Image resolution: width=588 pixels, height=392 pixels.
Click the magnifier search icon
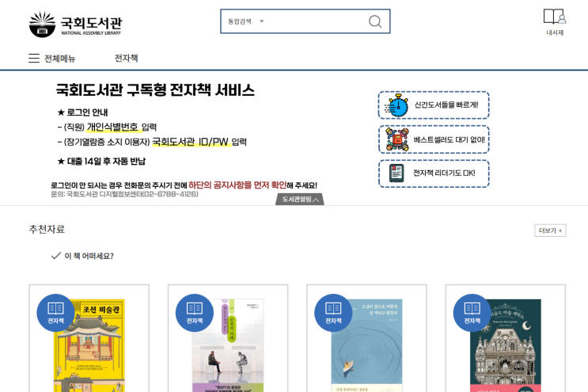(375, 21)
